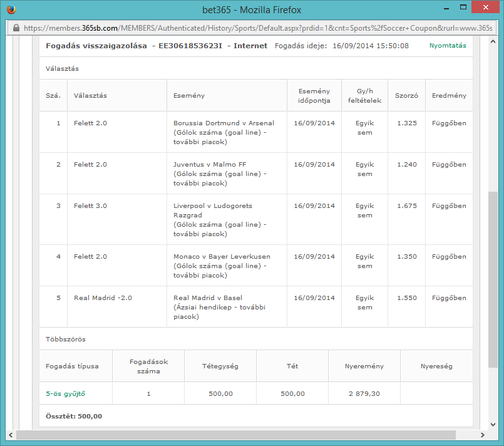This screenshot has width=504, height=446.
Task: Click the horizontal scrollbar left arrow
Action: [x=11, y=435]
